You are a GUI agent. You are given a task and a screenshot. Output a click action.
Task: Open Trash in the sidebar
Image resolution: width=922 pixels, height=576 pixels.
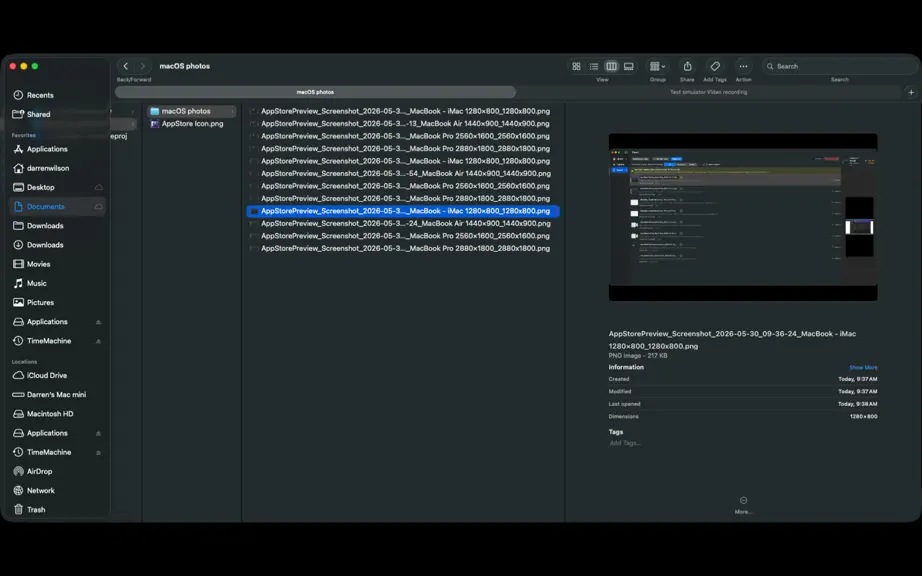57,510
